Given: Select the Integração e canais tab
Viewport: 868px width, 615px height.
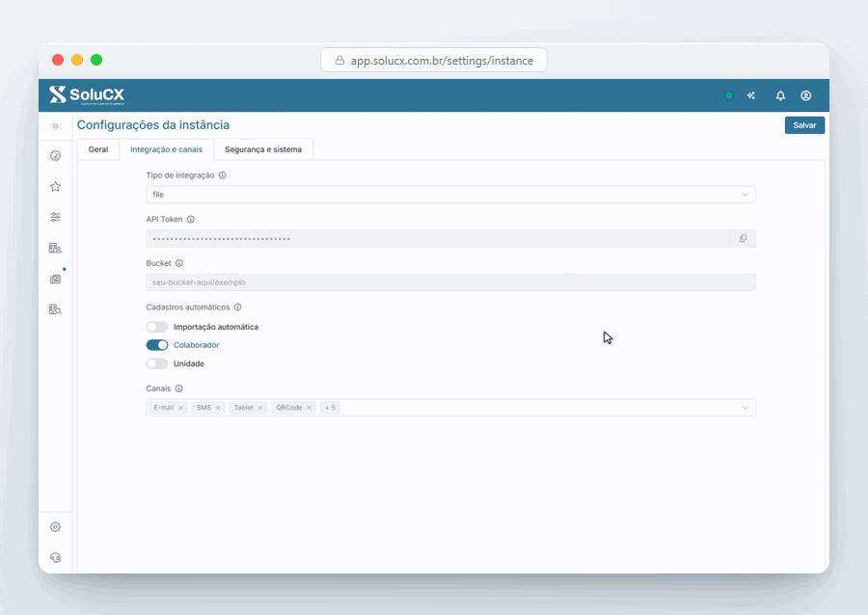Looking at the screenshot, I should tap(167, 149).
